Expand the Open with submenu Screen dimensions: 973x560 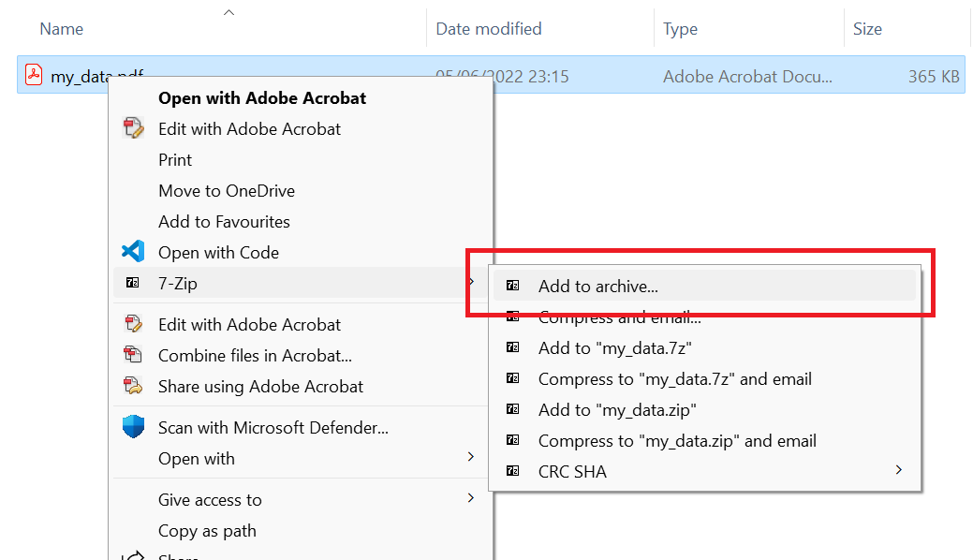coord(471,459)
